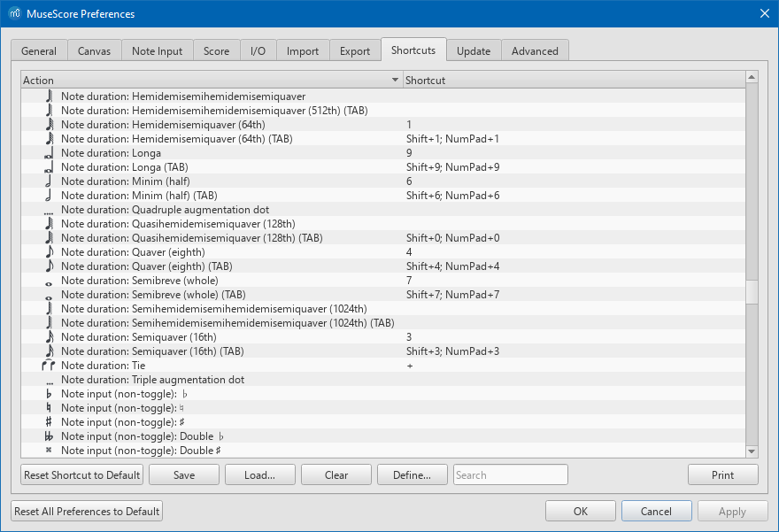Switch to the Score tab
This screenshot has height=532, width=779.
pos(216,51)
